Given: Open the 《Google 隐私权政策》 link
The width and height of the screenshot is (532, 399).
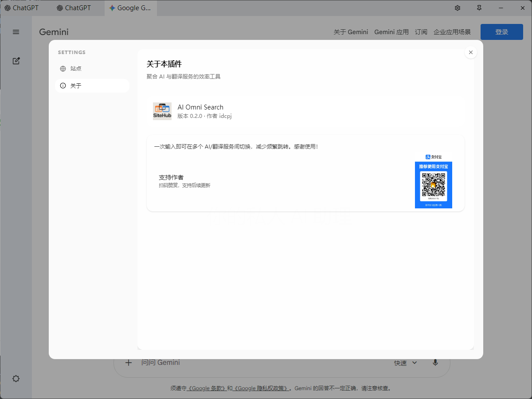Looking at the screenshot, I should (x=261, y=388).
